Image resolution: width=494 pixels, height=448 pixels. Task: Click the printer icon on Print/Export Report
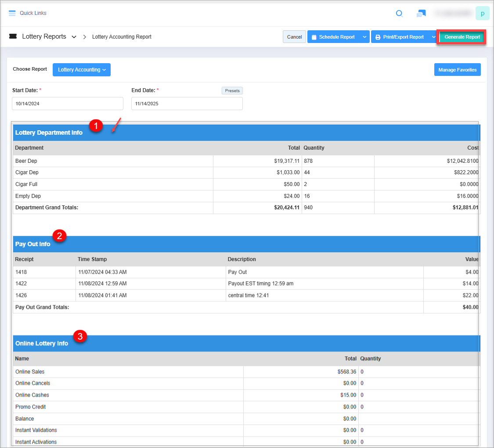pyautogui.click(x=378, y=37)
